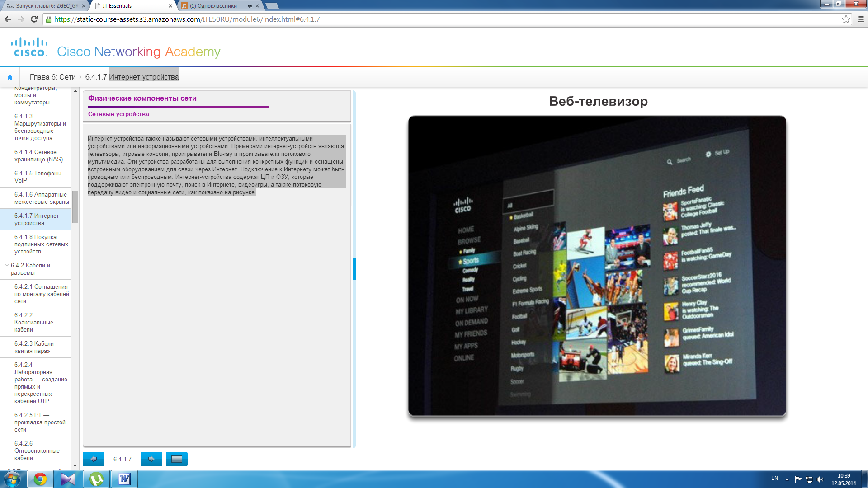Viewport: 868px width, 488px height.
Task: View the SSL padlock site info
Action: (x=48, y=19)
